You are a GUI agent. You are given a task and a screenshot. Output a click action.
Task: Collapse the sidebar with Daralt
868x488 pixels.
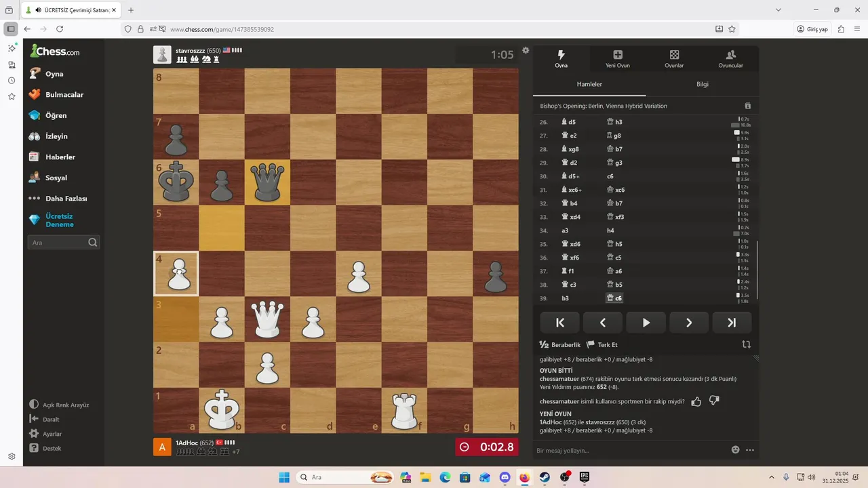coord(45,419)
